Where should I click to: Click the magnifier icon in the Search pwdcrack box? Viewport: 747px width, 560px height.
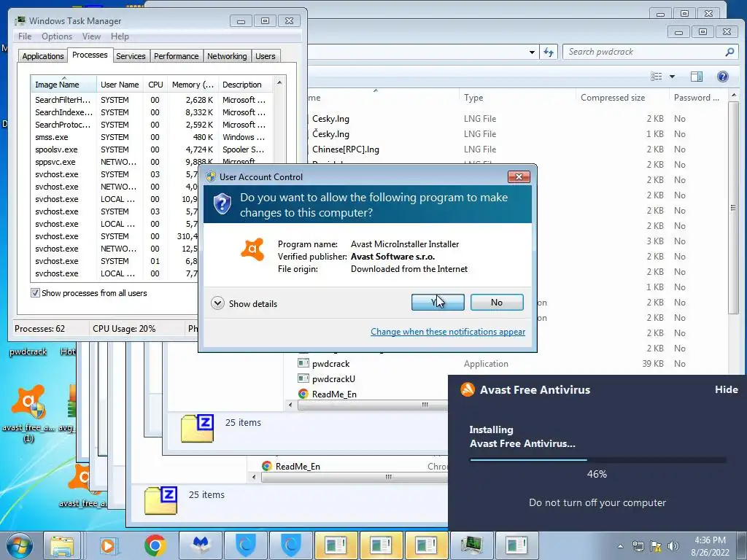pos(729,52)
